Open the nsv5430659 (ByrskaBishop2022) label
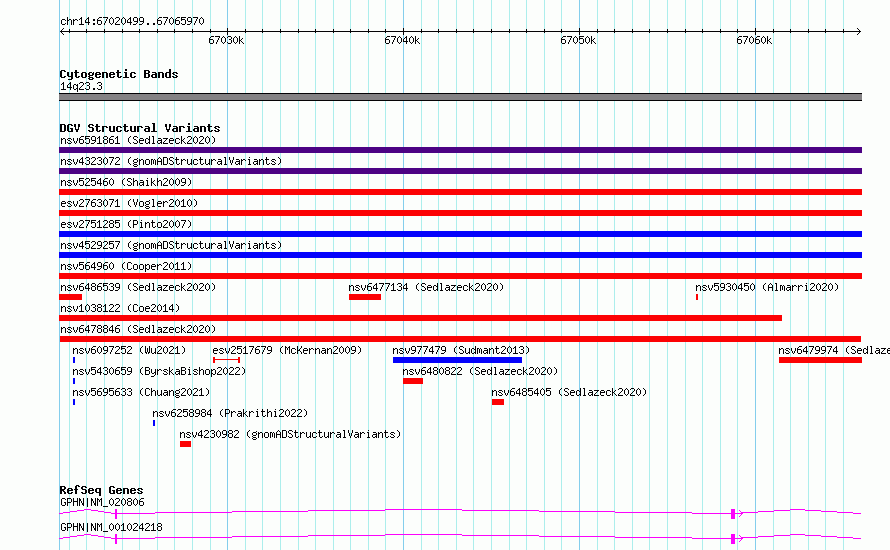Viewport: 890px width, 550px height. (159, 371)
